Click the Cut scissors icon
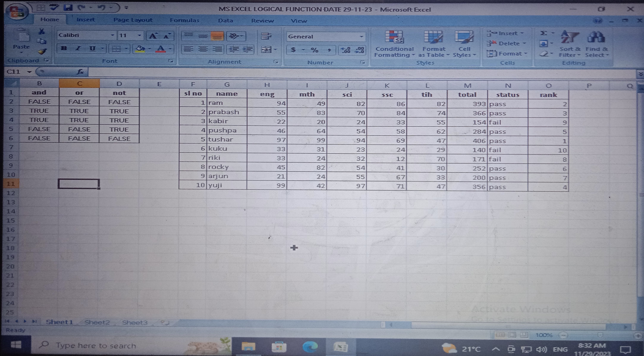The image size is (644, 356). point(41,31)
